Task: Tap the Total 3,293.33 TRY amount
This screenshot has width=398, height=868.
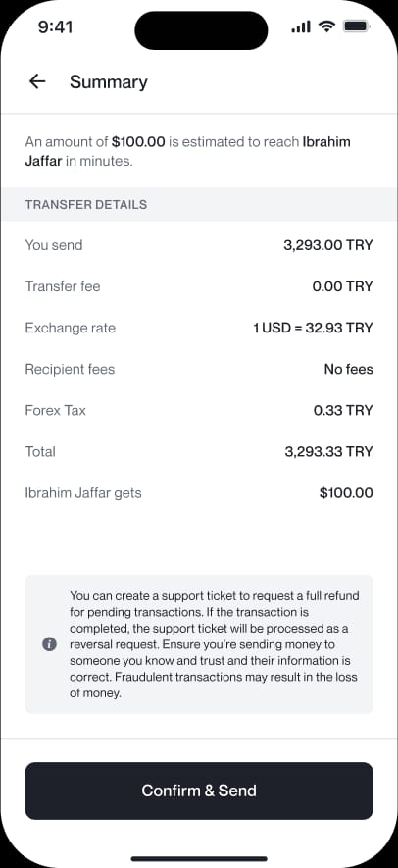Action: (328, 452)
